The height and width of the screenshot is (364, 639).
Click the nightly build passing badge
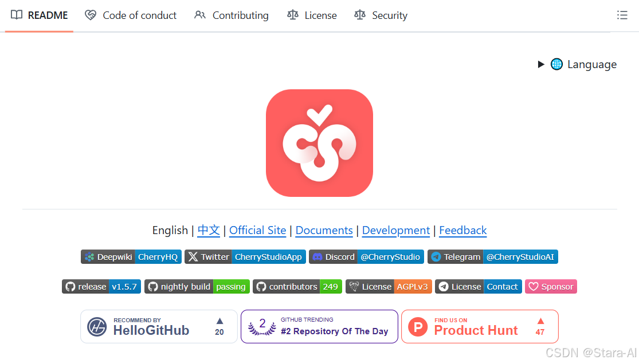point(197,287)
